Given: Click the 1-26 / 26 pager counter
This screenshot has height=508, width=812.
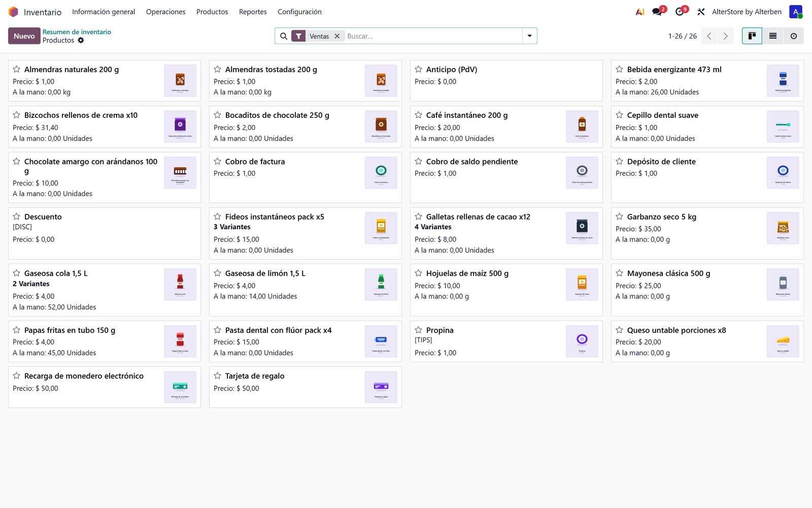Looking at the screenshot, I should pyautogui.click(x=683, y=36).
